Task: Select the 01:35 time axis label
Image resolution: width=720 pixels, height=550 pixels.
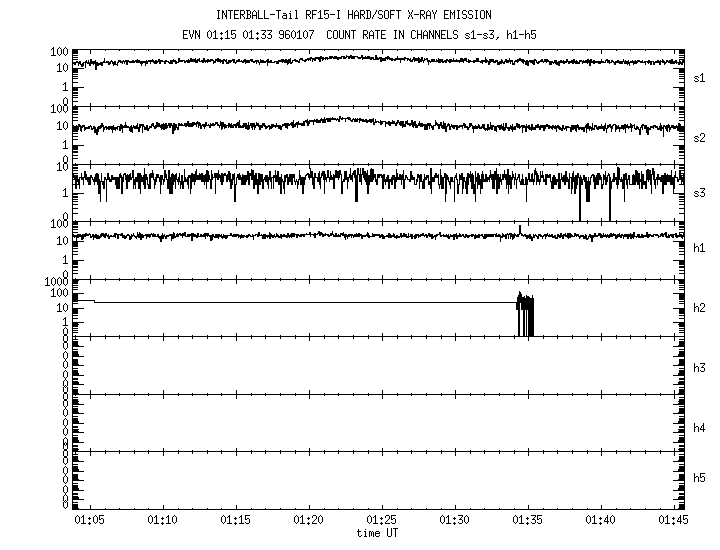Action: click(x=528, y=521)
